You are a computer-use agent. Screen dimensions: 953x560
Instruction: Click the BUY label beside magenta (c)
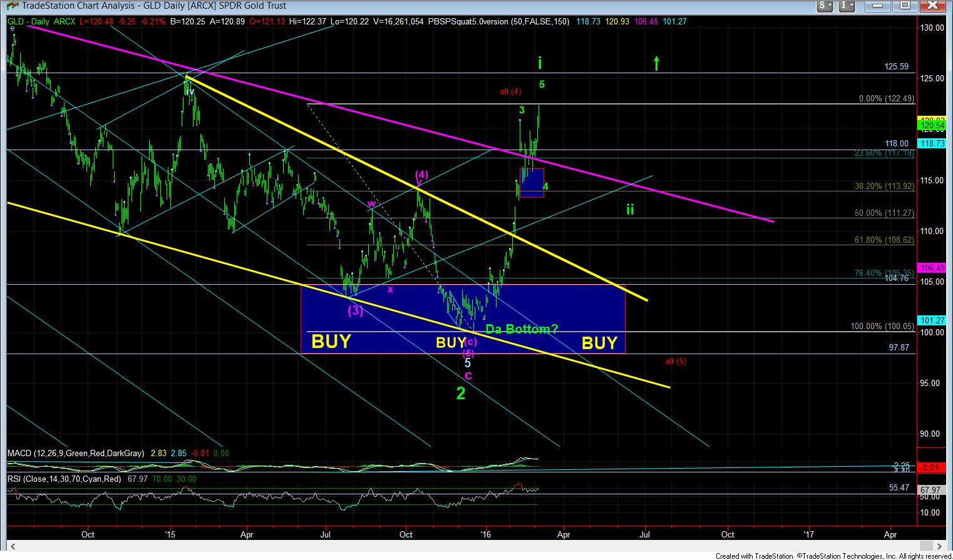tap(451, 342)
